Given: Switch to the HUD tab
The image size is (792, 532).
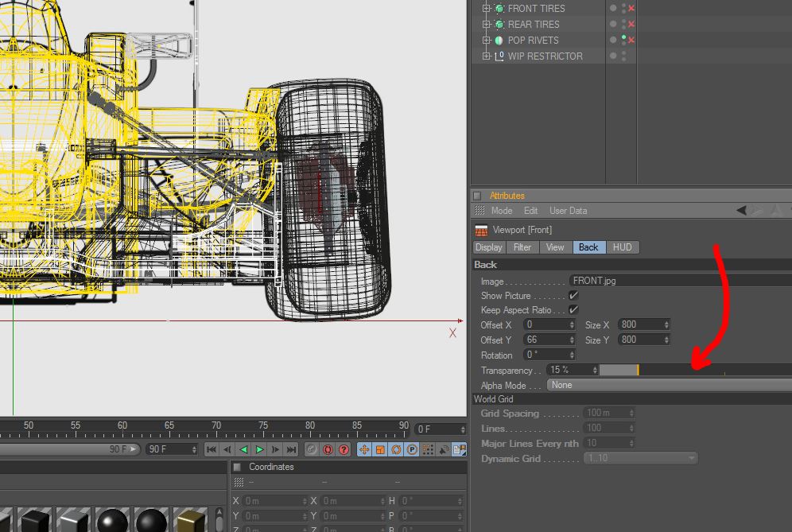Looking at the screenshot, I should point(623,247).
